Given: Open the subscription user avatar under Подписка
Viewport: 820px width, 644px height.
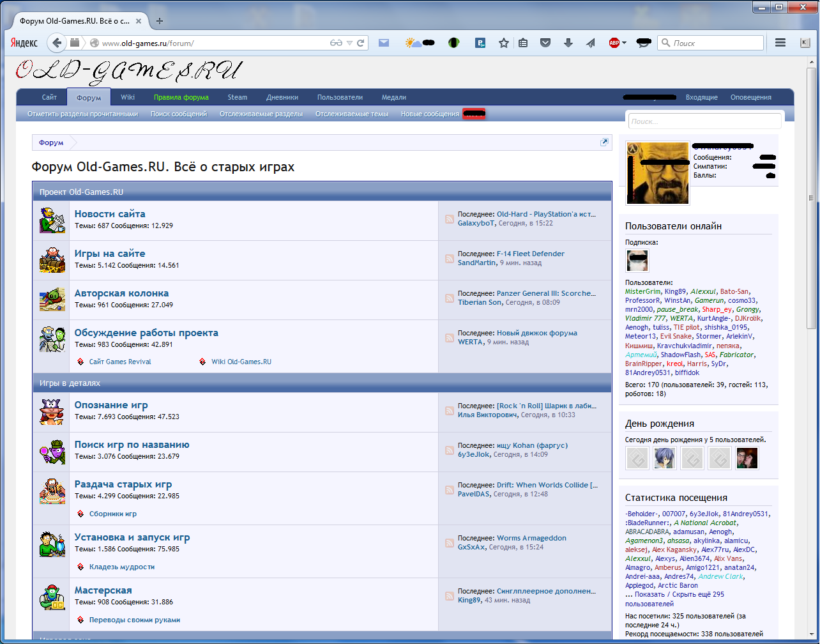Looking at the screenshot, I should click(x=637, y=261).
